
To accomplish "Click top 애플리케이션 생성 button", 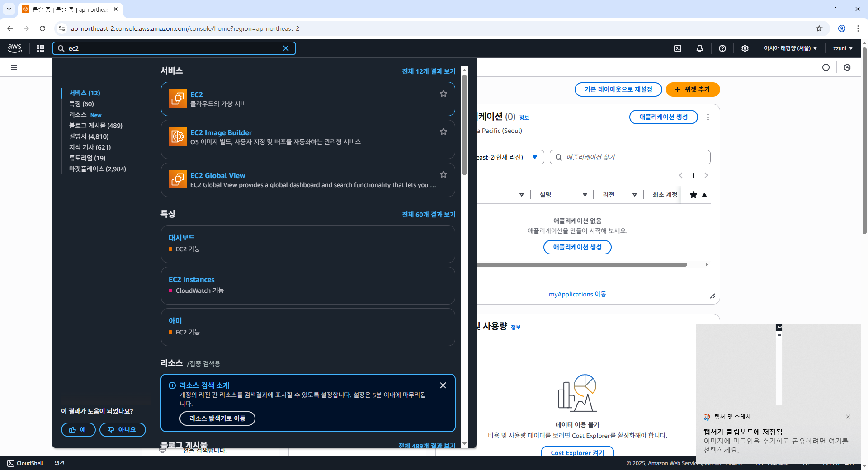I will pyautogui.click(x=663, y=117).
